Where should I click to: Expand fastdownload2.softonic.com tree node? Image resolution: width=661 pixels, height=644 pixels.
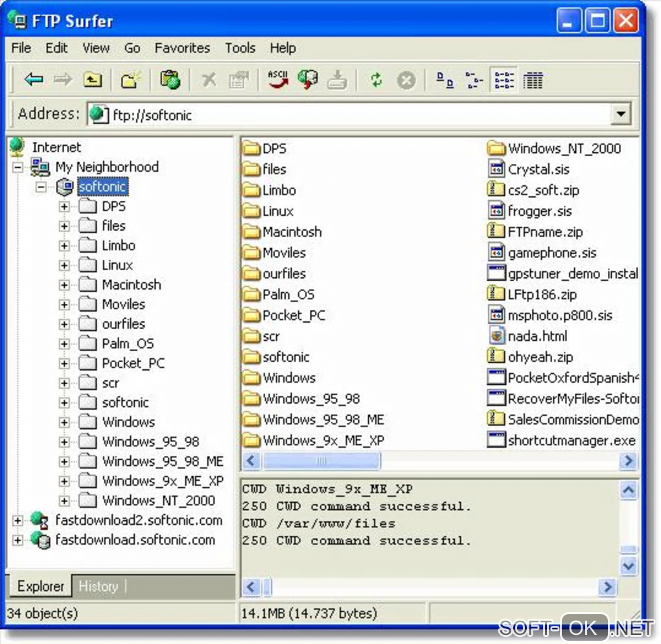(17, 520)
